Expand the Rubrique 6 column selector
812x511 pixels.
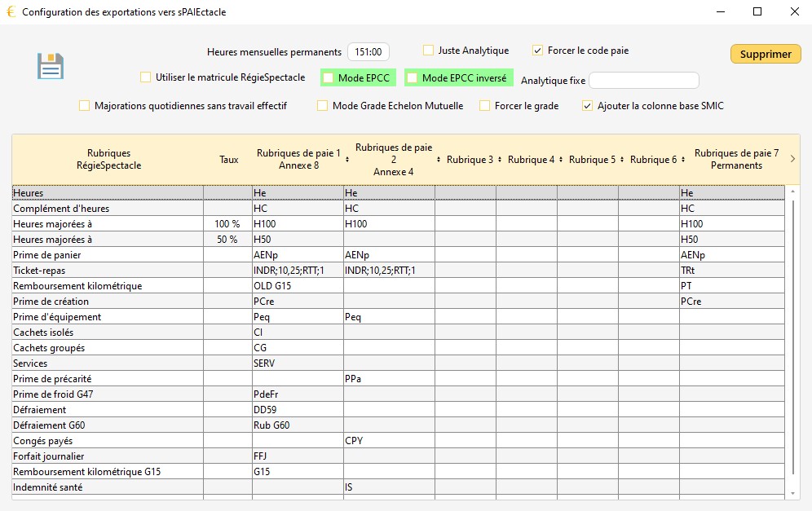683,160
